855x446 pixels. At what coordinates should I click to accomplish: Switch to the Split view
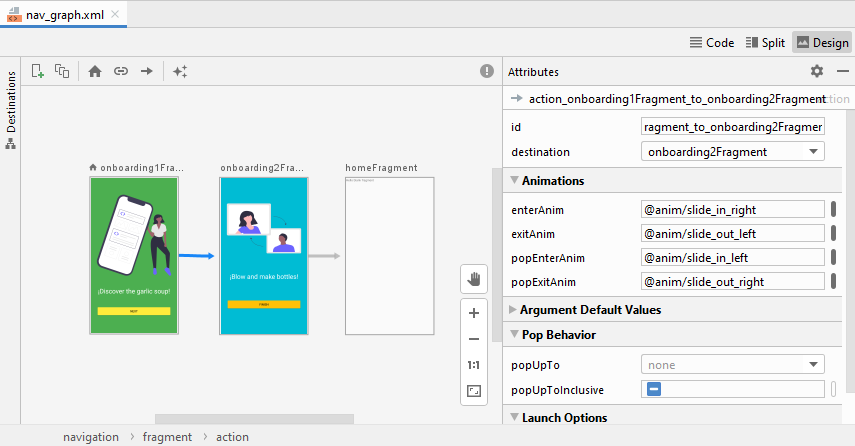pyautogui.click(x=765, y=43)
